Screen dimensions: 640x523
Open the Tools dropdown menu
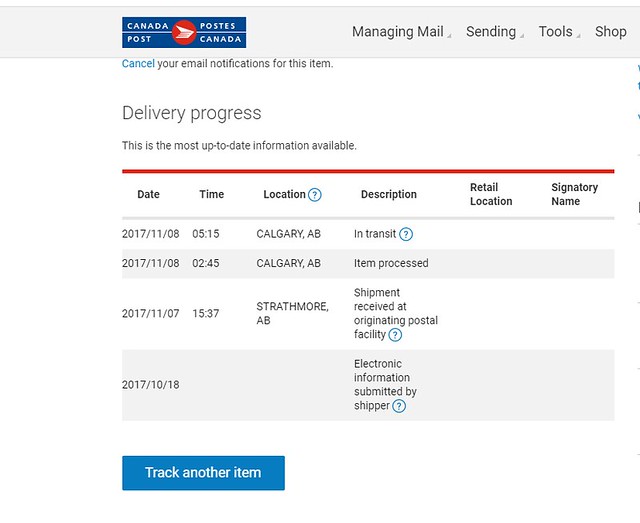[556, 32]
